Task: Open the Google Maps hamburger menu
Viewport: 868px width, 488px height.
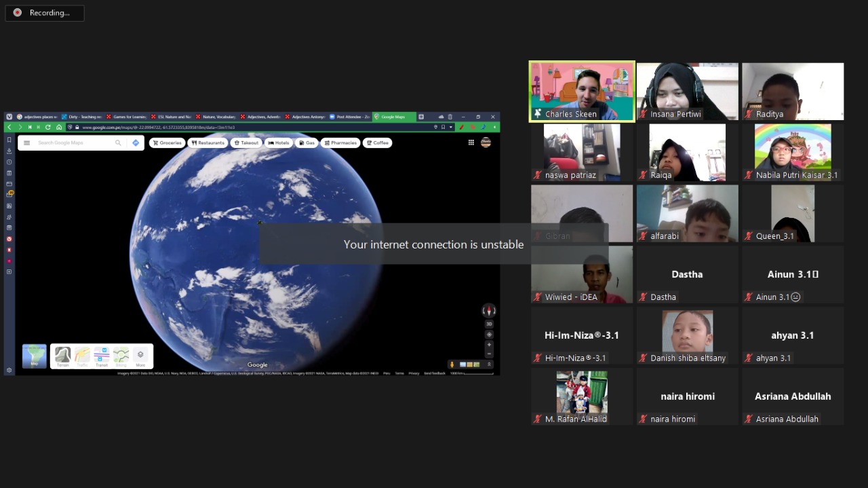Action: point(27,143)
